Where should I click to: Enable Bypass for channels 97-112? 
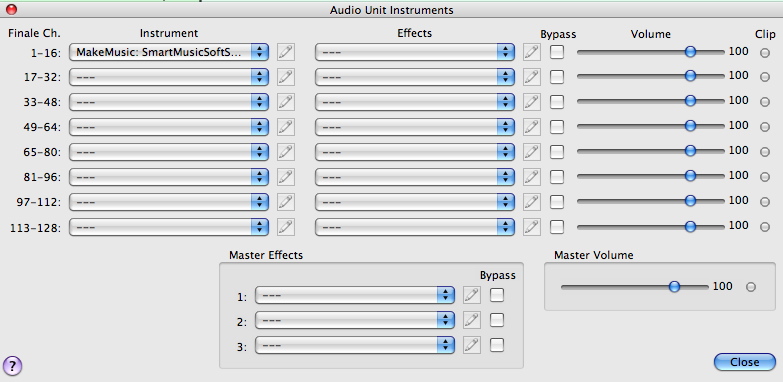point(557,201)
